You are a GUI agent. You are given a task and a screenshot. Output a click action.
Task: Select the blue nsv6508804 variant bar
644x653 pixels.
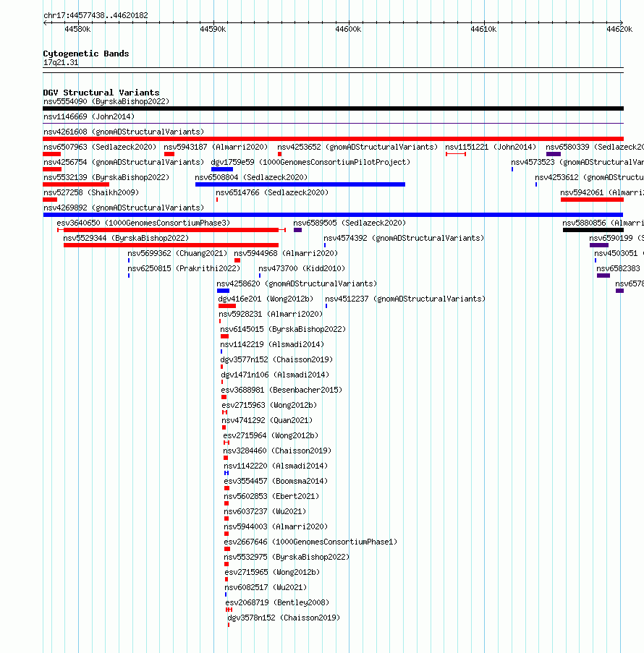pyautogui.click(x=300, y=184)
